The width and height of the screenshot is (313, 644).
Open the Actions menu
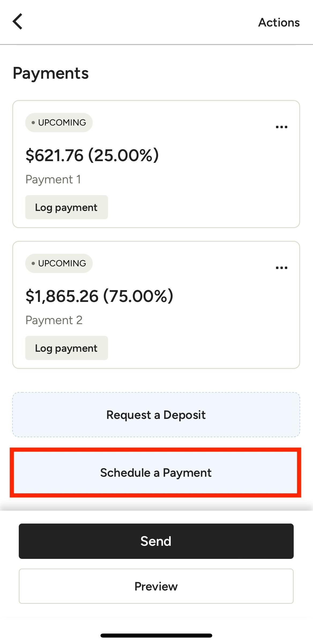[x=279, y=22]
